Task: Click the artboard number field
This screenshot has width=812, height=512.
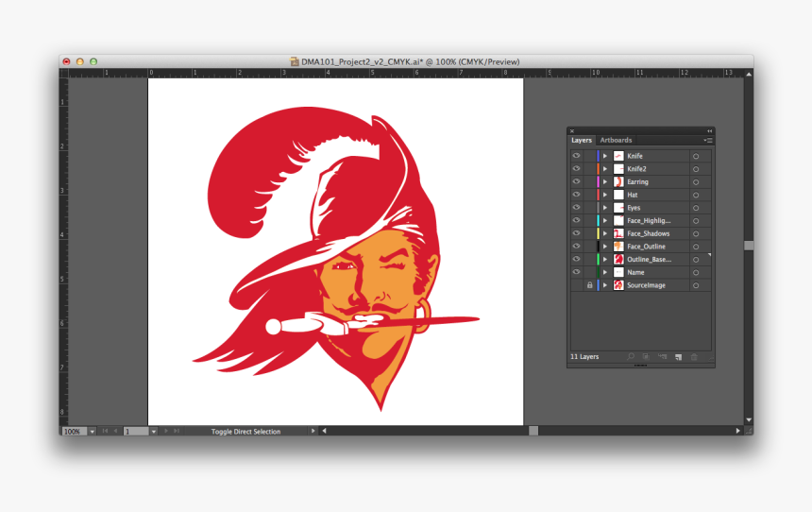Action: (x=136, y=431)
